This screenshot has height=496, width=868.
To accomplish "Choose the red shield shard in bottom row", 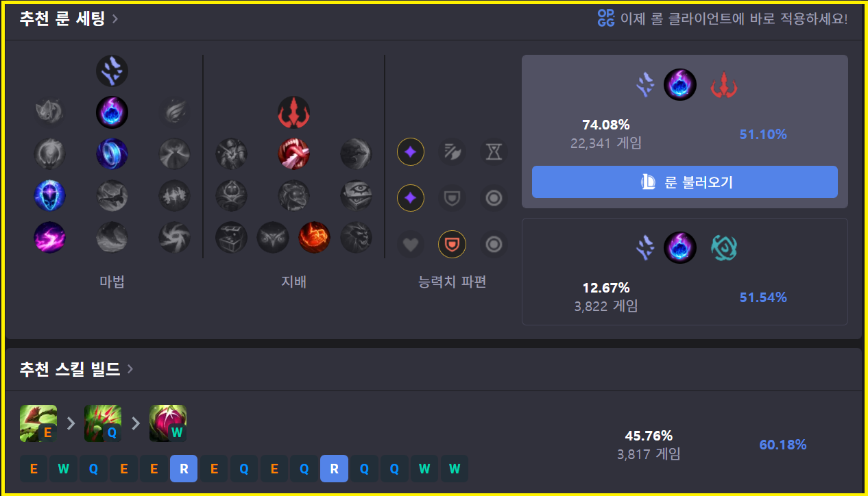I will [453, 245].
